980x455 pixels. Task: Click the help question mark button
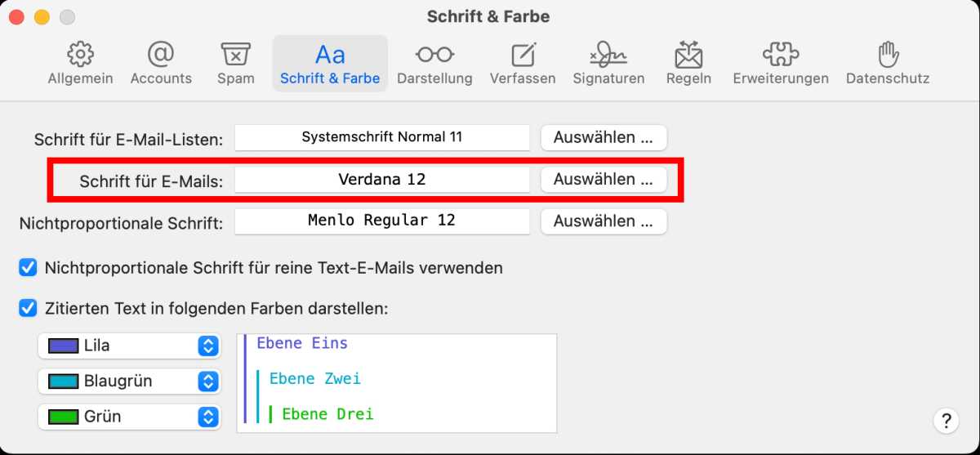pyautogui.click(x=946, y=421)
